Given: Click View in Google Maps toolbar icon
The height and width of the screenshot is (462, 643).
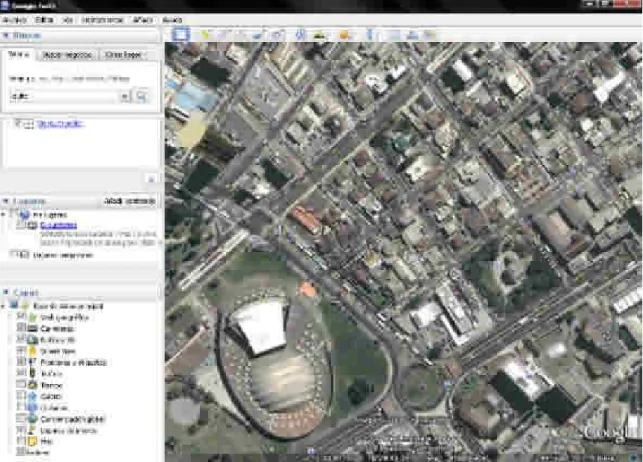Looking at the screenshot, I should [430, 35].
